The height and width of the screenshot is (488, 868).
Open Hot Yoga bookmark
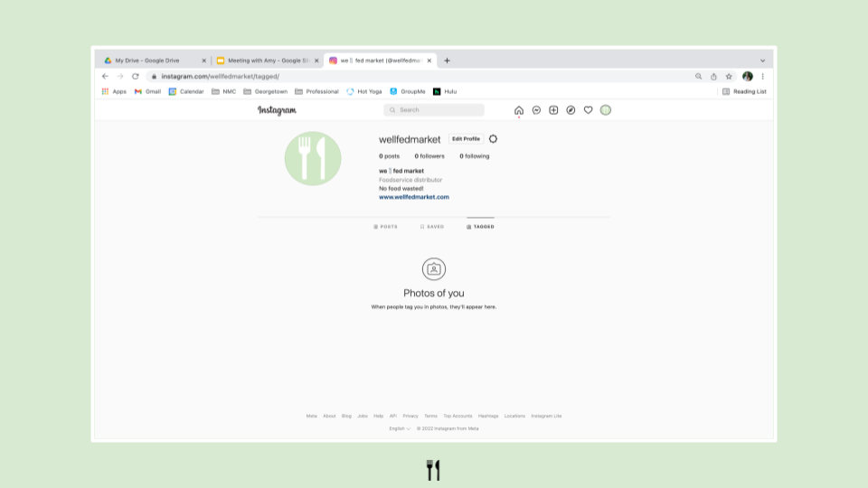point(364,91)
